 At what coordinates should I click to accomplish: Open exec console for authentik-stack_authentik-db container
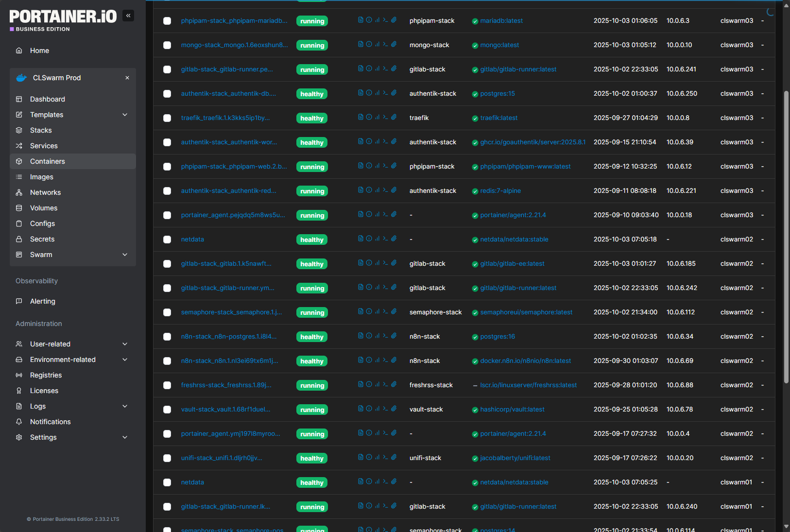pos(385,93)
